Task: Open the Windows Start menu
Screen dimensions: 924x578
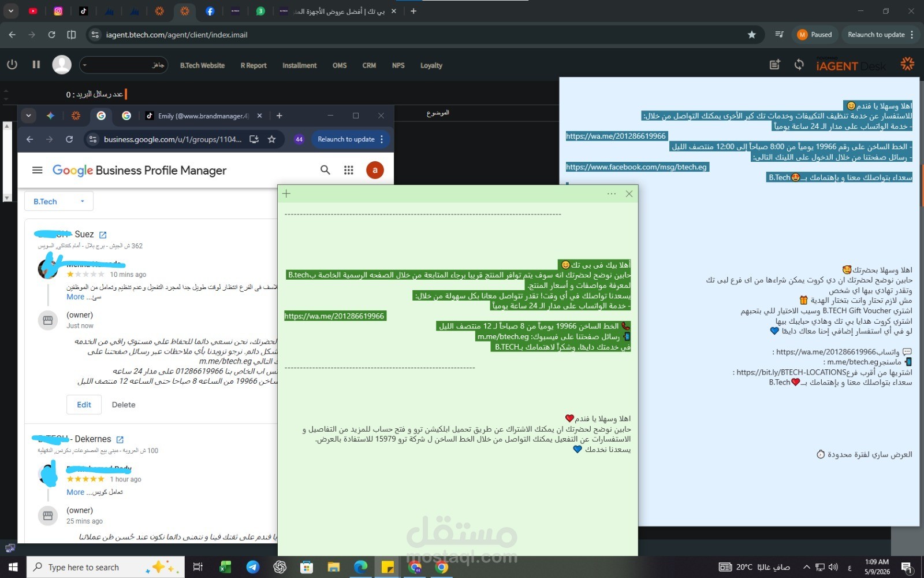Action: click(x=13, y=567)
